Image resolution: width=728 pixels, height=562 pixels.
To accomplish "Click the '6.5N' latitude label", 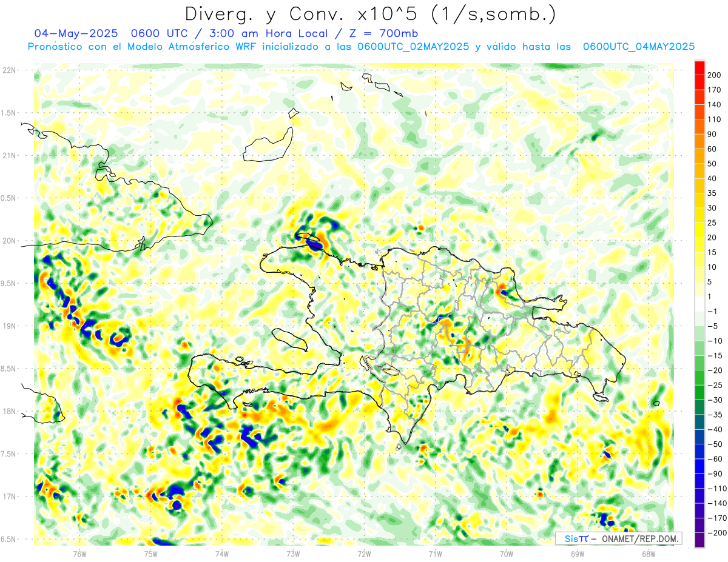I will tap(9, 540).
